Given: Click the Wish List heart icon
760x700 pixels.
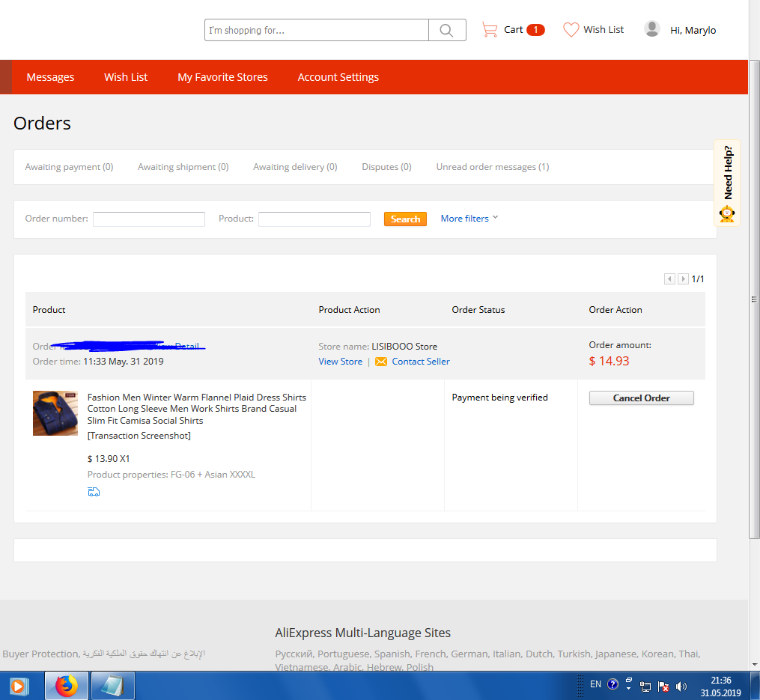Looking at the screenshot, I should click(571, 30).
